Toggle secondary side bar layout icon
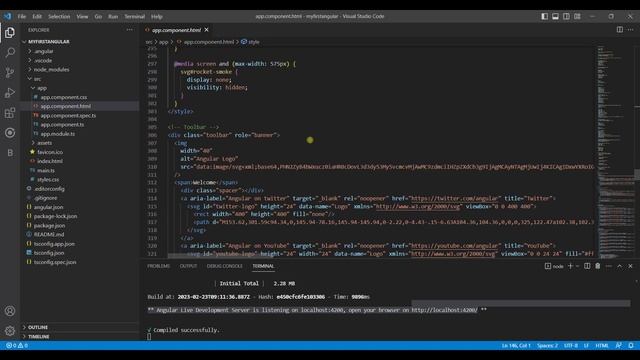The height and width of the screenshot is (360, 640). (567, 16)
